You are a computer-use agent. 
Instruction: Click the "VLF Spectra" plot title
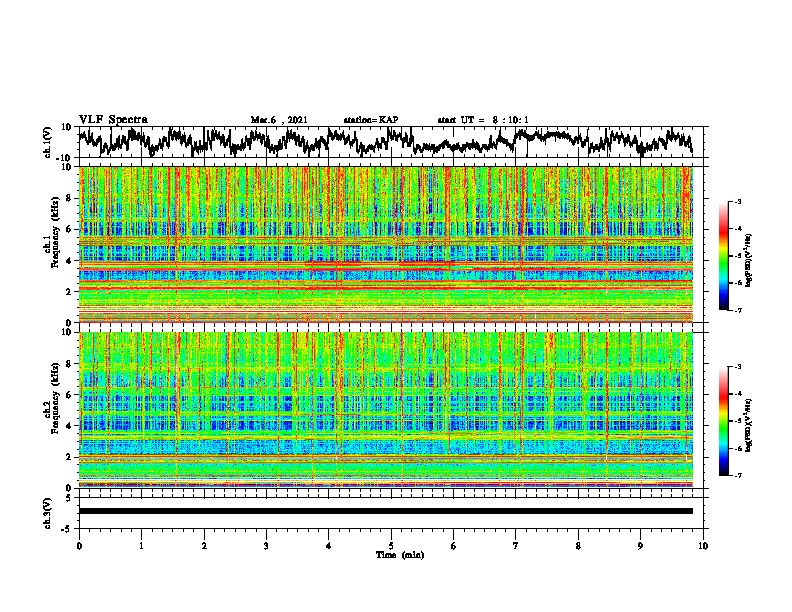113,120
